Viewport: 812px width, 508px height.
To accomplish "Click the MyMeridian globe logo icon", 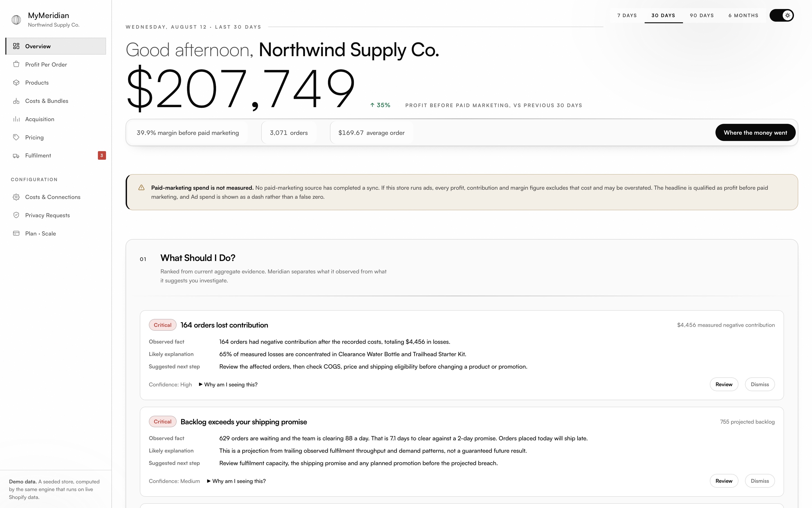I will [16, 20].
